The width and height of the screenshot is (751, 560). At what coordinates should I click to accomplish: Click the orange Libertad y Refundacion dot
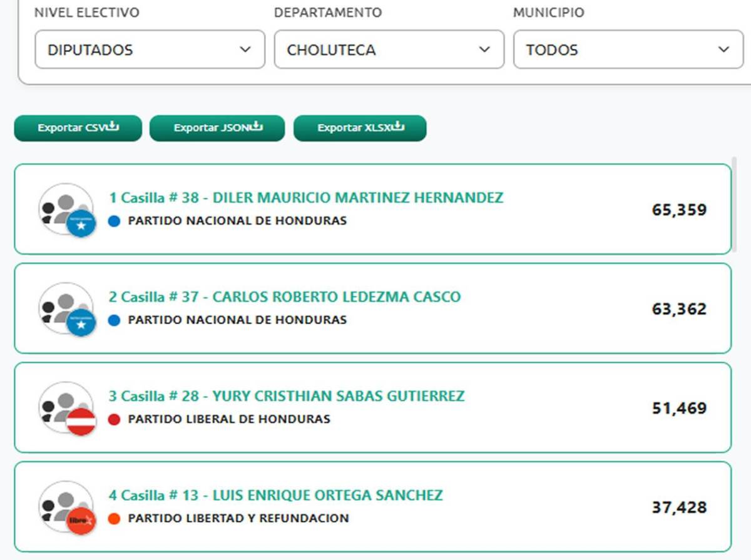[x=114, y=519]
